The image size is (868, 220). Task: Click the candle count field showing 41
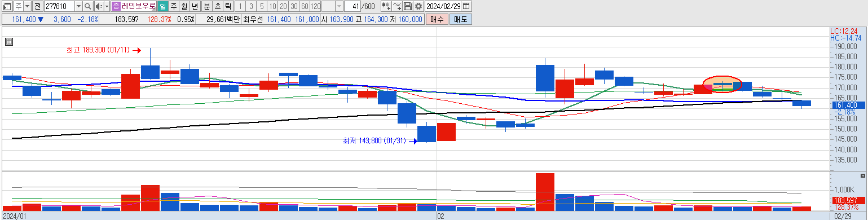(x=353, y=6)
